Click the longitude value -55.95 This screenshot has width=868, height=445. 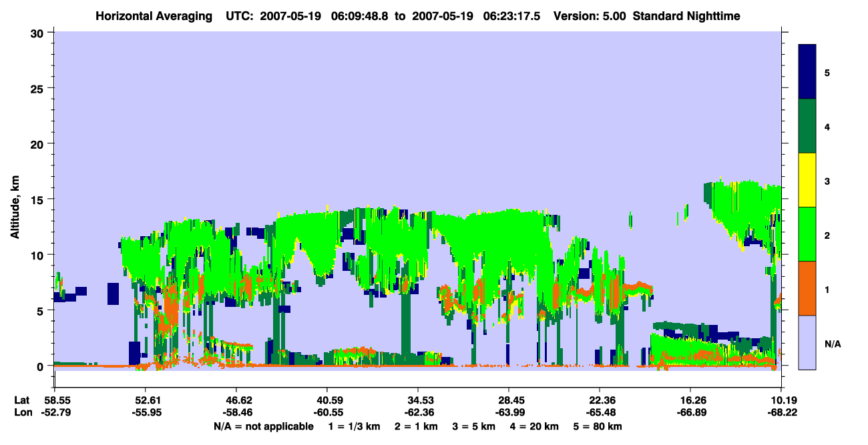tap(146, 413)
